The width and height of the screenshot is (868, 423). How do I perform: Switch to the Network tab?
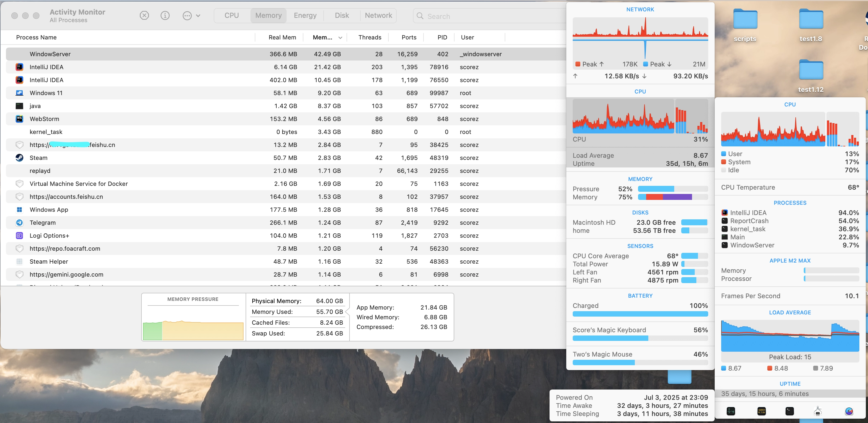coord(378,15)
